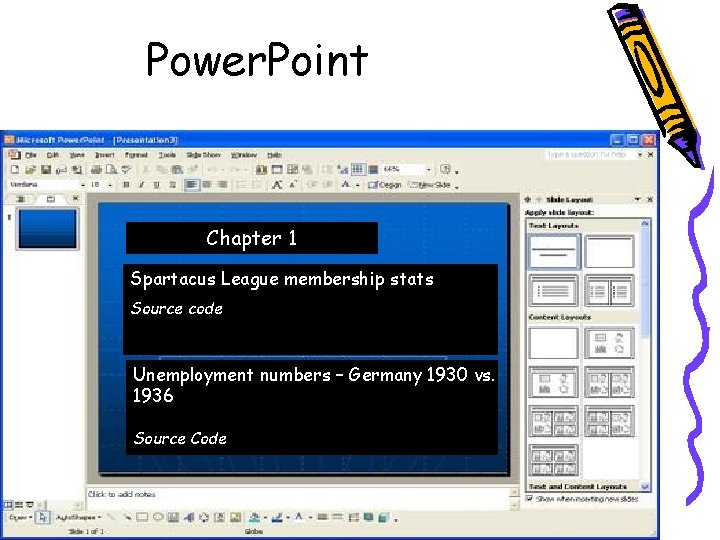The image size is (720, 540).
Task: Toggle Italic formatting button
Action: tap(141, 185)
